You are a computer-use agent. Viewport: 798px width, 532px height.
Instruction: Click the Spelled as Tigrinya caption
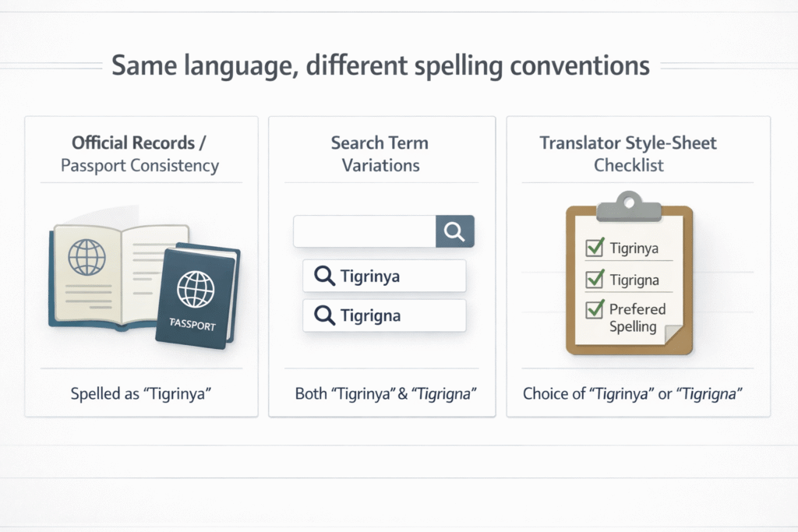pyautogui.click(x=141, y=393)
